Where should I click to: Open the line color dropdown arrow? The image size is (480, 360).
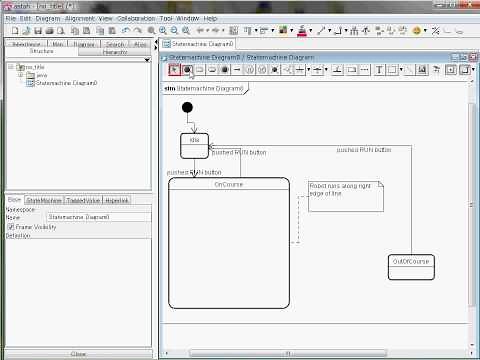pos(311,31)
